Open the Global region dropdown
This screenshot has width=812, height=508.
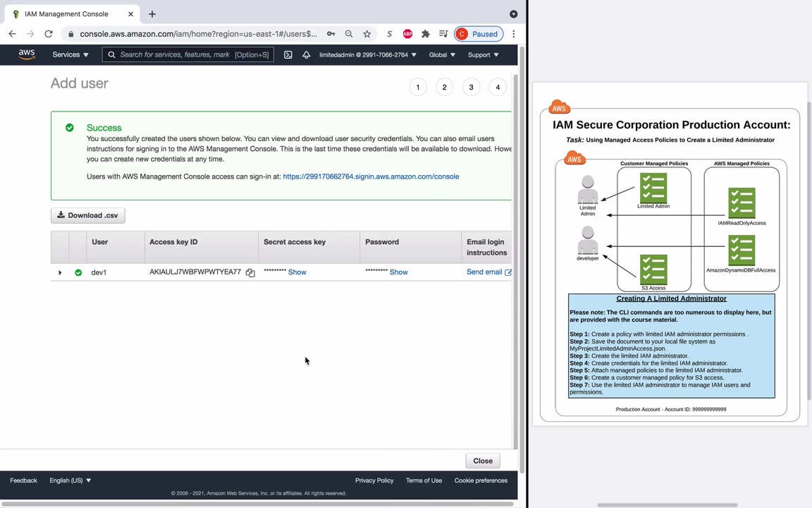pyautogui.click(x=442, y=54)
